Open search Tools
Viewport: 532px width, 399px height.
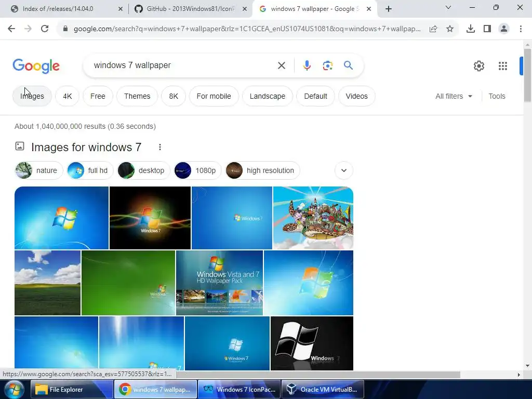497,96
